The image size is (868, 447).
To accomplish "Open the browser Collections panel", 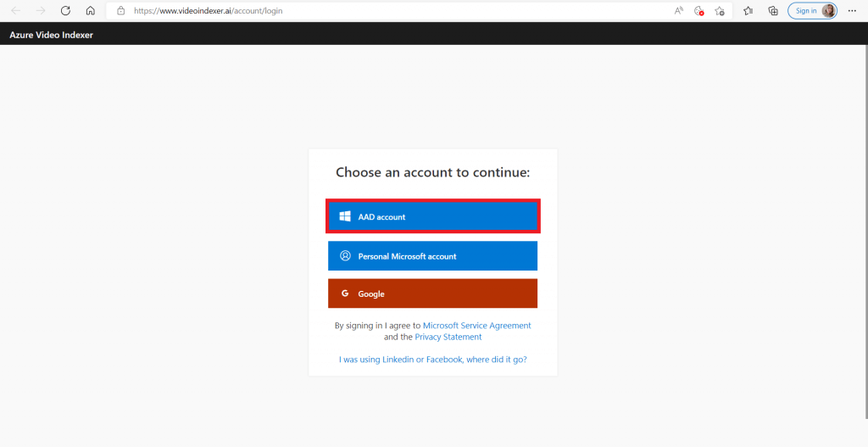I will tap(772, 11).
